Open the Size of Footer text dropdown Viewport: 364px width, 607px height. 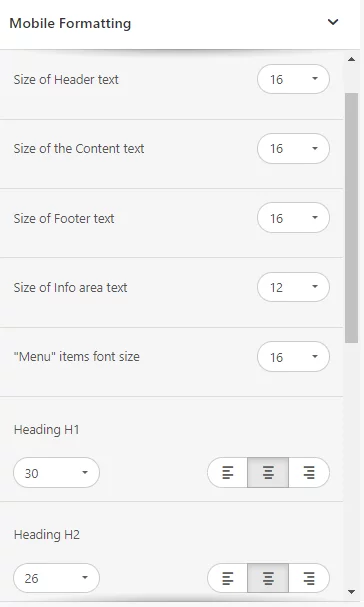tap(293, 218)
